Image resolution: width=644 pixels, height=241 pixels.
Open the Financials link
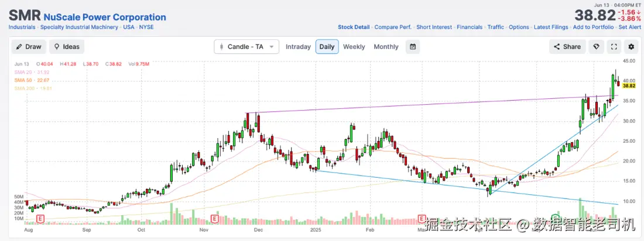click(470, 27)
